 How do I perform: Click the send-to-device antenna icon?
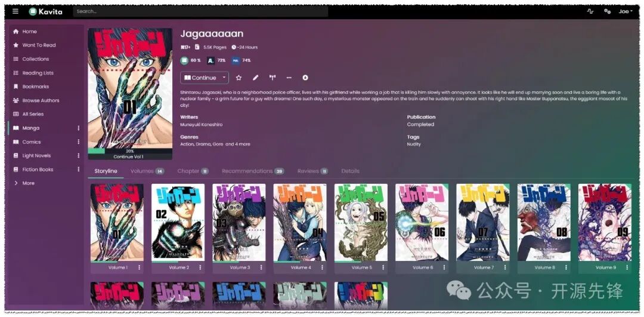click(273, 77)
